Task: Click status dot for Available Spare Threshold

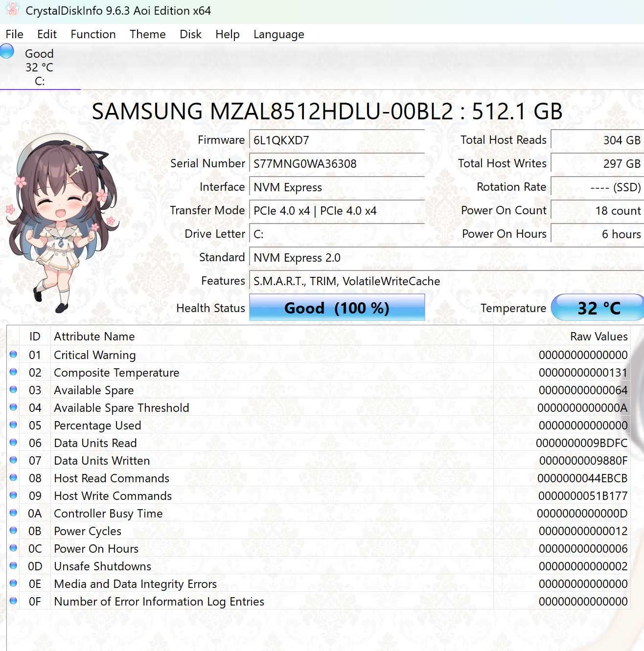Action: tap(13, 407)
